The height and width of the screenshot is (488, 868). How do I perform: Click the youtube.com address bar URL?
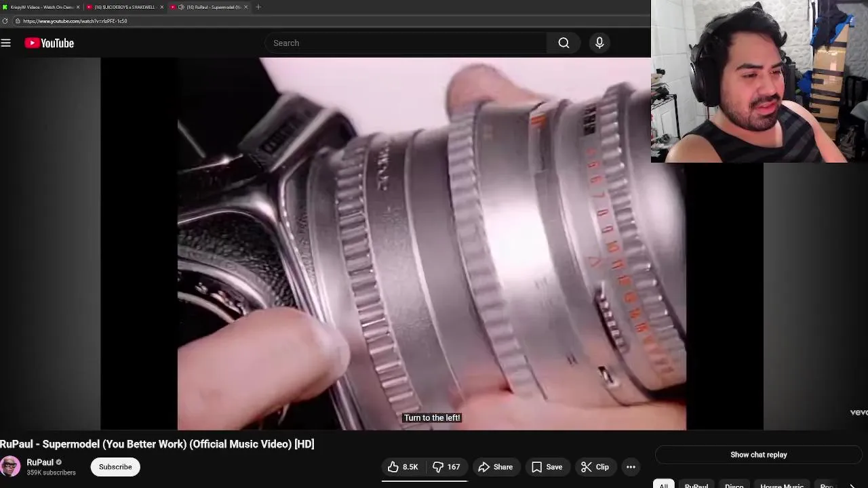point(75,21)
